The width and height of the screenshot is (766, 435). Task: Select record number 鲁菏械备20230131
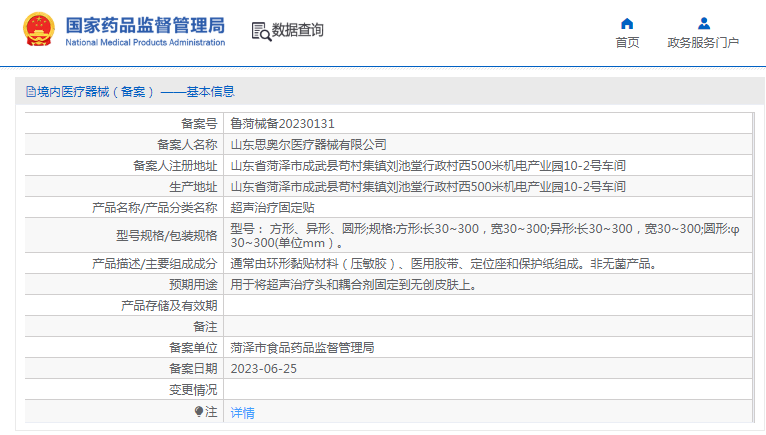282,124
